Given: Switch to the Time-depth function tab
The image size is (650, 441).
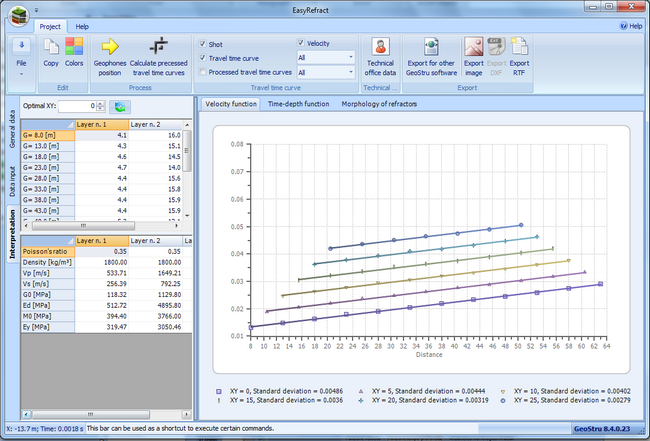Looking at the screenshot, I should click(x=298, y=103).
